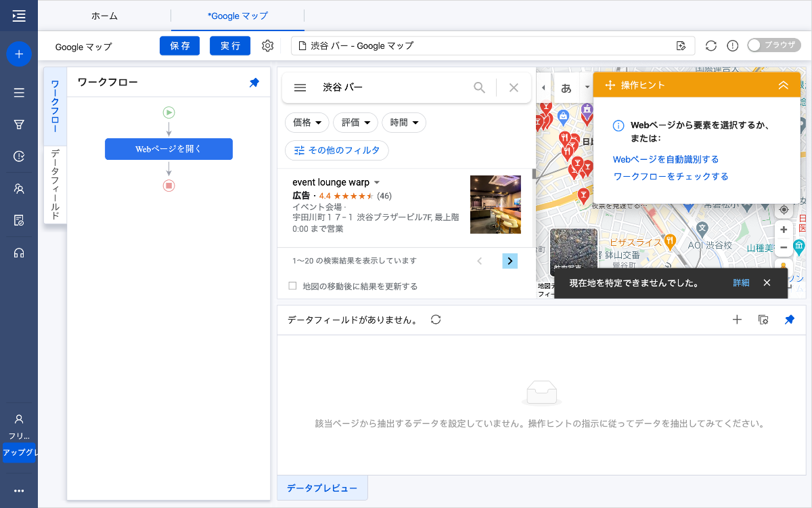The width and height of the screenshot is (812, 508).
Task: Switch to the *Google マップ tab
Action: point(238,16)
